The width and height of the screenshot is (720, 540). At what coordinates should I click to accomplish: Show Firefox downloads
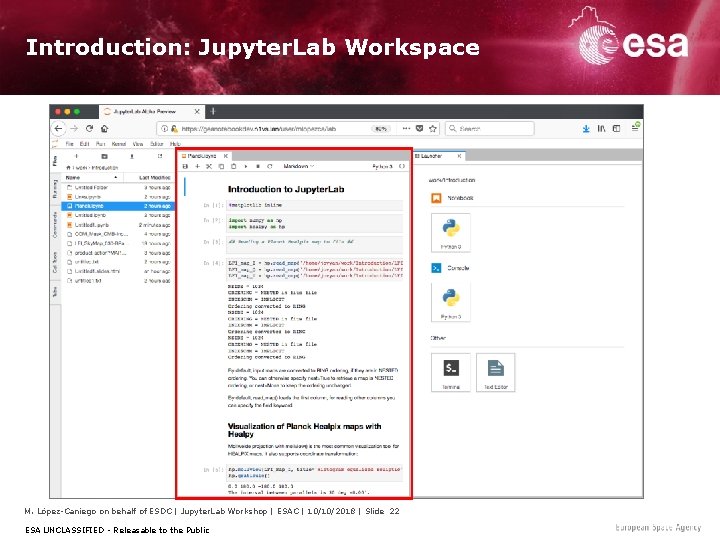point(586,129)
